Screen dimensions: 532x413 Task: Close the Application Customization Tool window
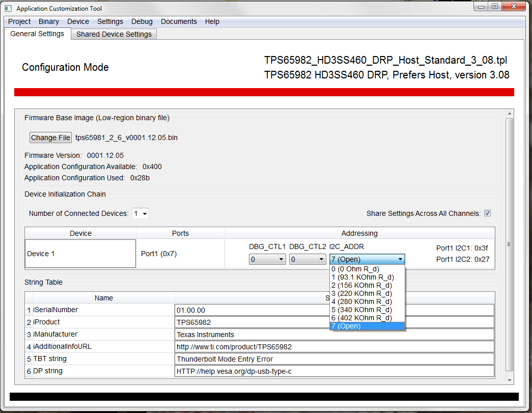(x=514, y=7)
